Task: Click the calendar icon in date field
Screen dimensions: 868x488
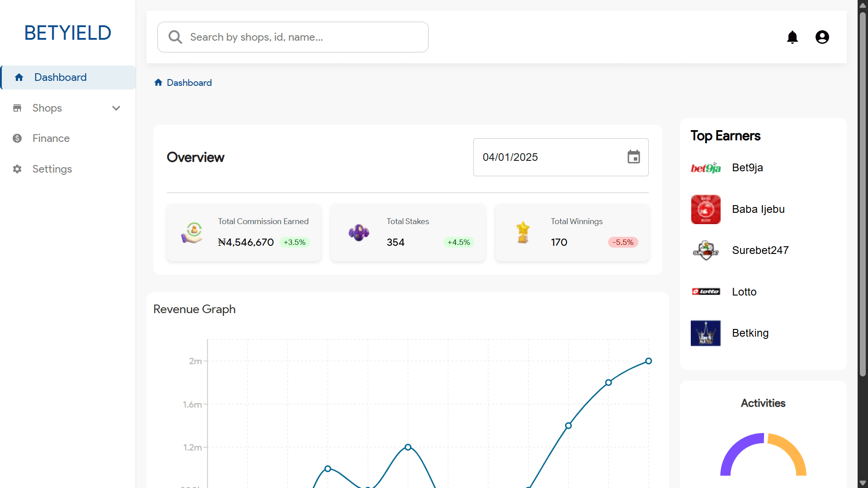Action: coord(633,157)
